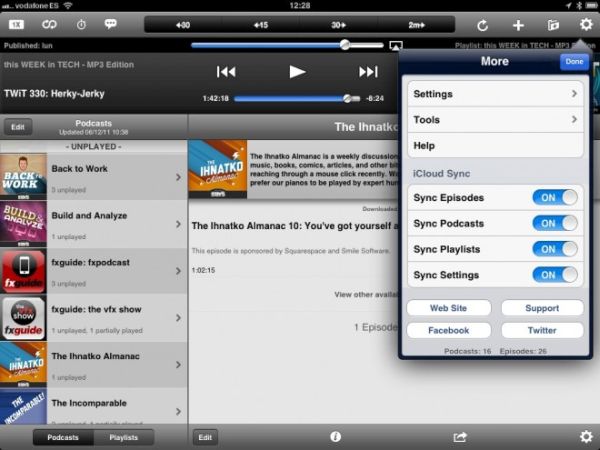600x450 pixels.
Task: Open the sleep timer icon
Action: click(81, 25)
